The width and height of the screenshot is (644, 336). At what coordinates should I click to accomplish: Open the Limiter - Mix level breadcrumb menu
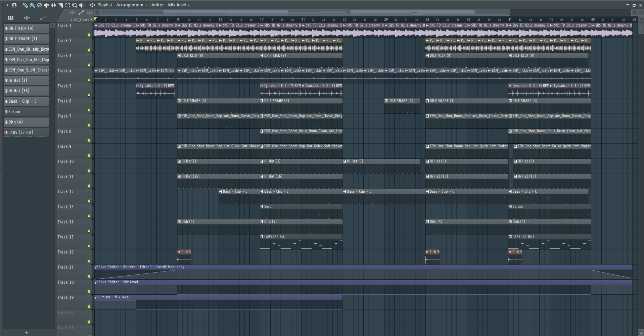(168, 5)
